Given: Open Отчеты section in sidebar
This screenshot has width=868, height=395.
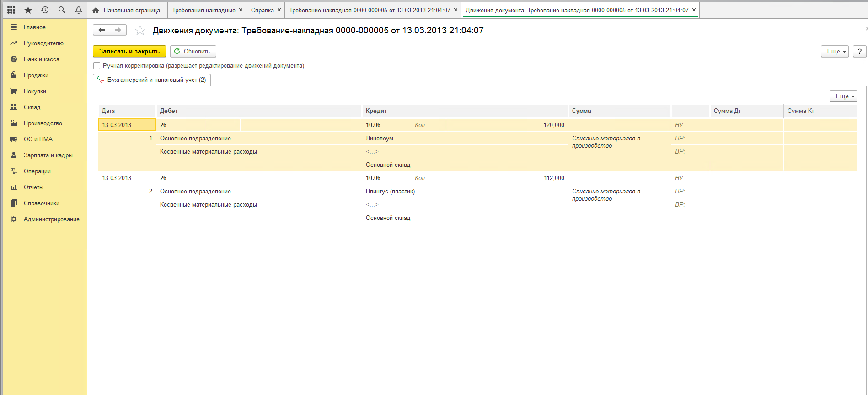Looking at the screenshot, I should tap(33, 187).
